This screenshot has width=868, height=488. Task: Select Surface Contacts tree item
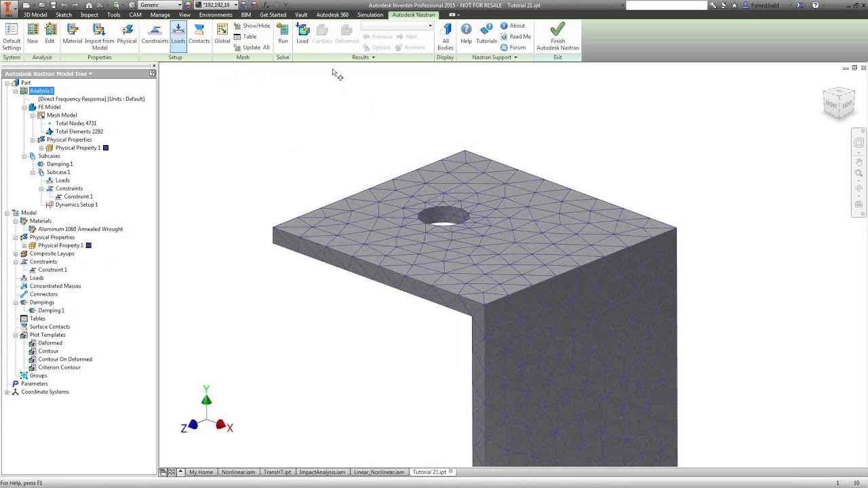tap(50, 327)
